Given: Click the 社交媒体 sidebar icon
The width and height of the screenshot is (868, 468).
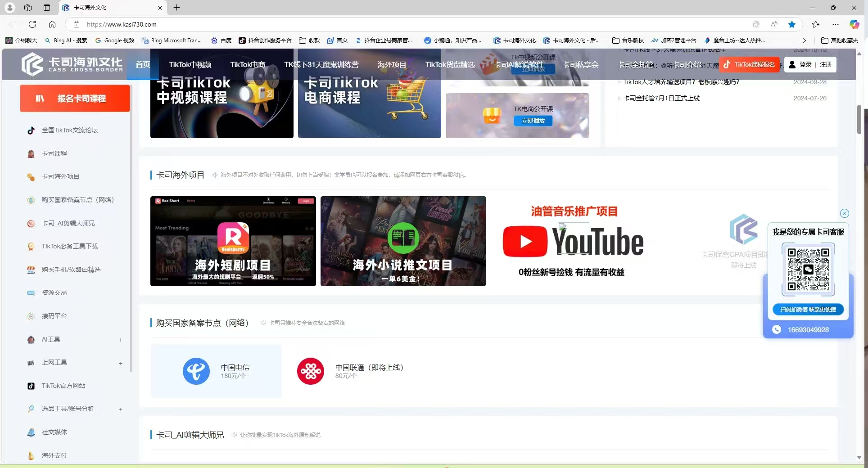Looking at the screenshot, I should (x=31, y=432).
